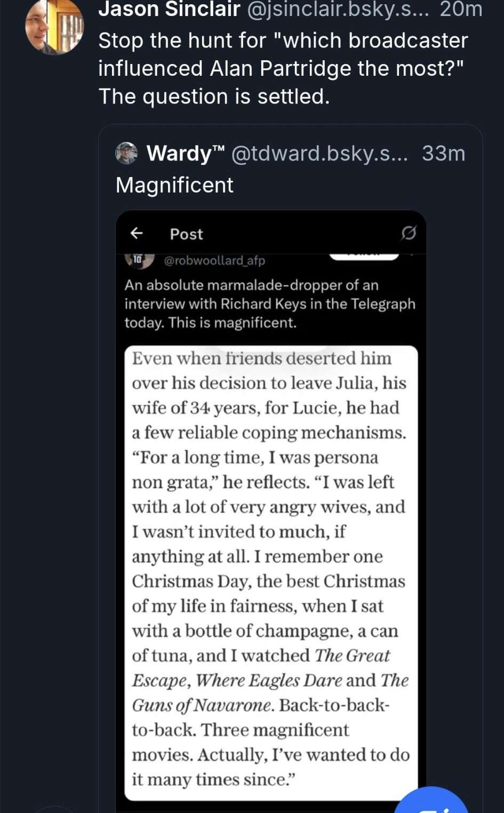Viewport: 504px width, 813px height.
Task: Open the Jason Sinclair display name
Action: click(x=169, y=10)
